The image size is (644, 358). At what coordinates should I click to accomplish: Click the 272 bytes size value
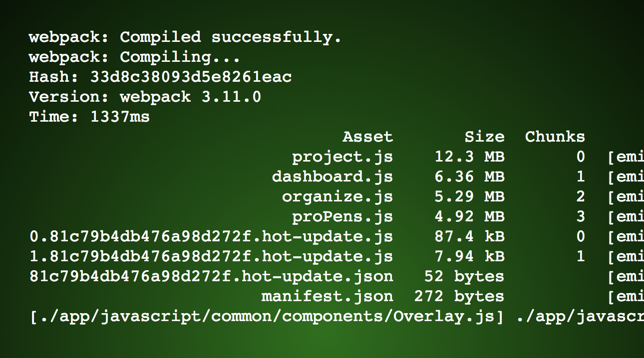(x=459, y=297)
